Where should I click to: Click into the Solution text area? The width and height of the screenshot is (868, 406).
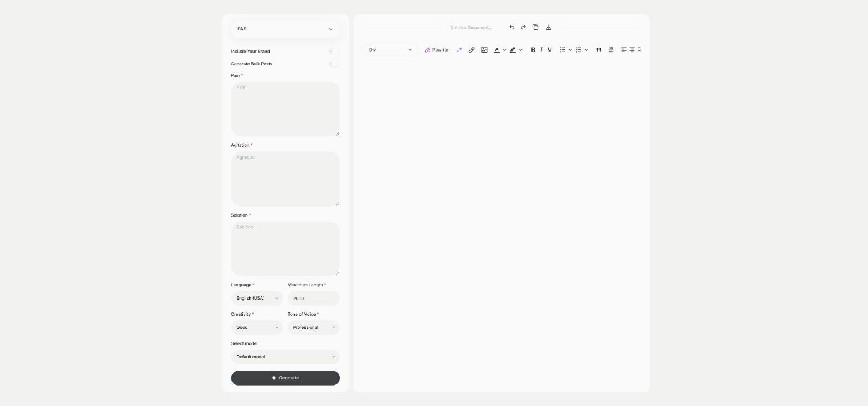pos(285,249)
